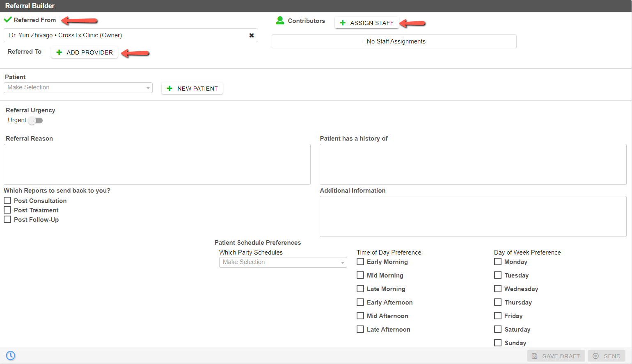Toggle the Urgent switch
Screen dimensions: 632x364
[x=36, y=121]
